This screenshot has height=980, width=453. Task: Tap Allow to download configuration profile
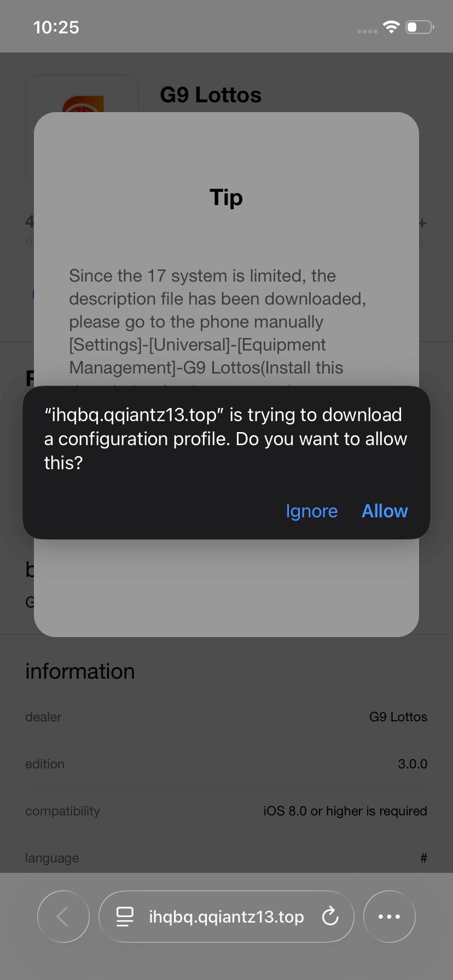(x=385, y=511)
